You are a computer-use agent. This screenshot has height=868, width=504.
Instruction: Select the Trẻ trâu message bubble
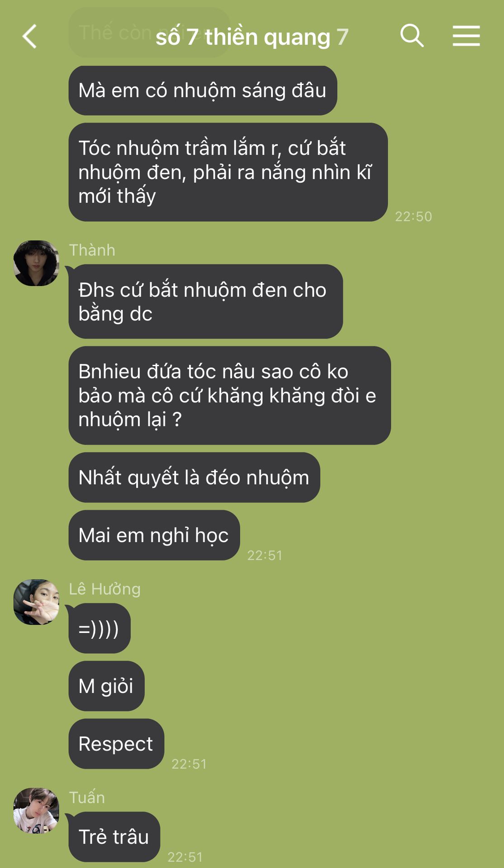pyautogui.click(x=114, y=837)
